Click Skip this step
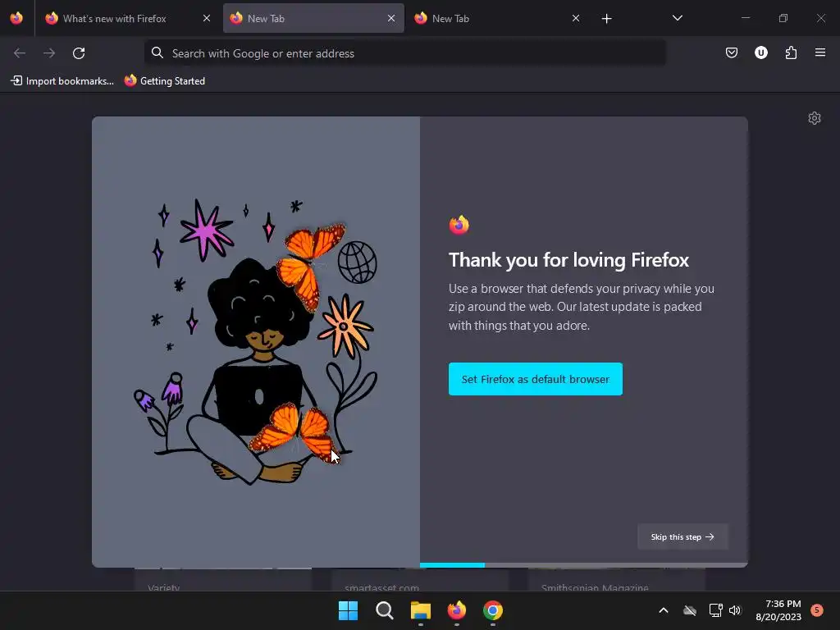The width and height of the screenshot is (840, 630). 682,536
